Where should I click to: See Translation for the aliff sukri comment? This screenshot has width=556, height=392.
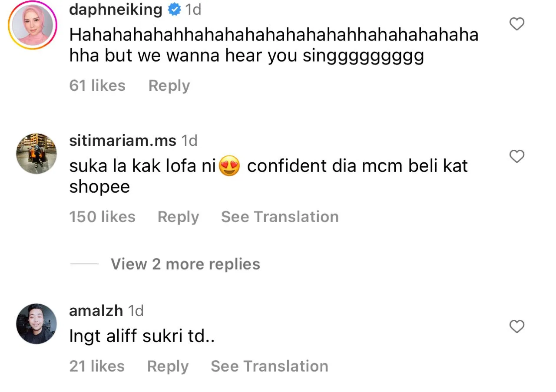click(x=269, y=366)
